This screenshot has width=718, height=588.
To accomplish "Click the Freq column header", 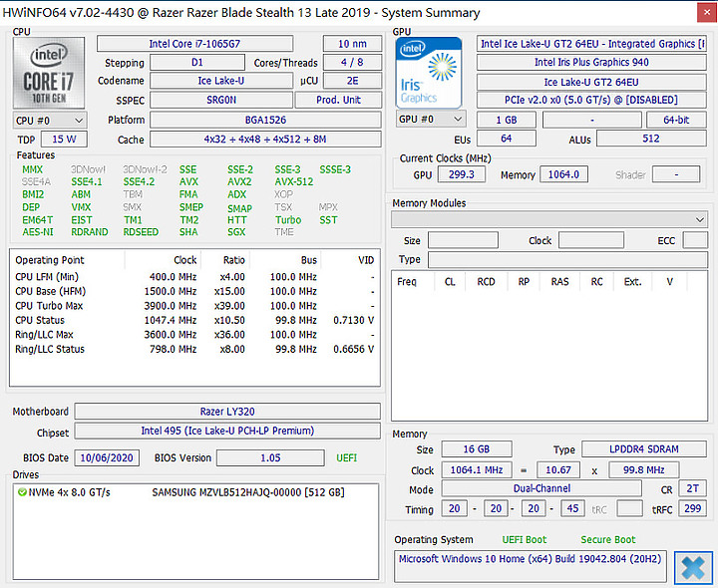I will point(407,281).
